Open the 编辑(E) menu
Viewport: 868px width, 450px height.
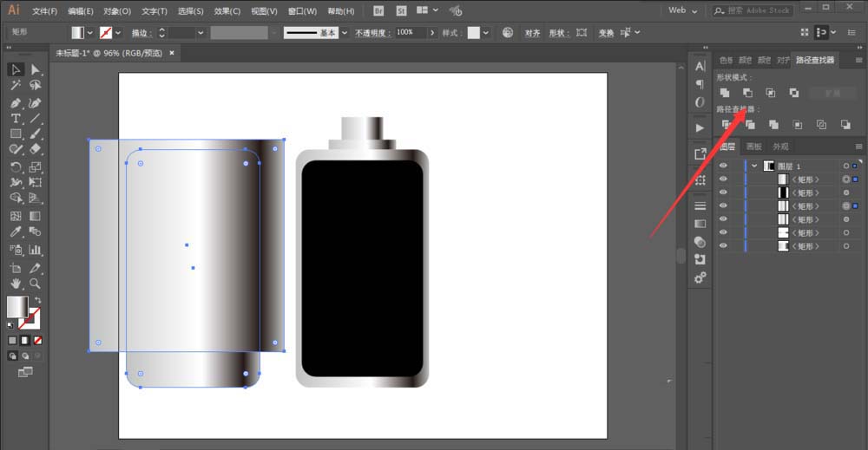tap(80, 11)
